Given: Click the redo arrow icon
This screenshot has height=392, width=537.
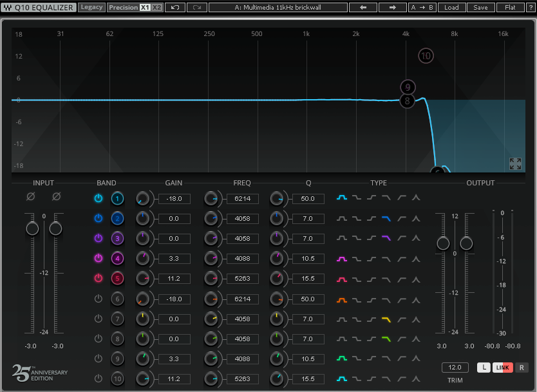Looking at the screenshot, I should pyautogui.click(x=197, y=7).
